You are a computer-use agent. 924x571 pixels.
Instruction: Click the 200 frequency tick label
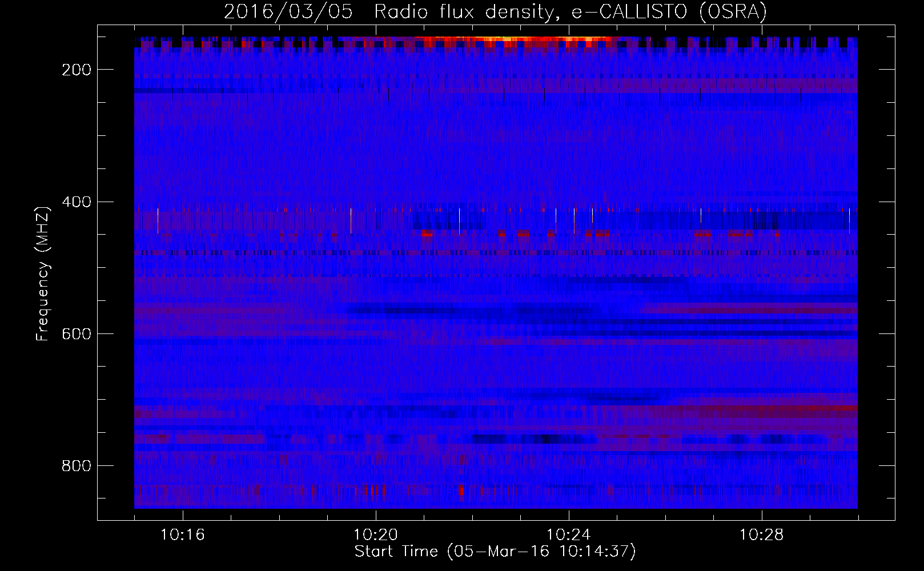click(77, 70)
